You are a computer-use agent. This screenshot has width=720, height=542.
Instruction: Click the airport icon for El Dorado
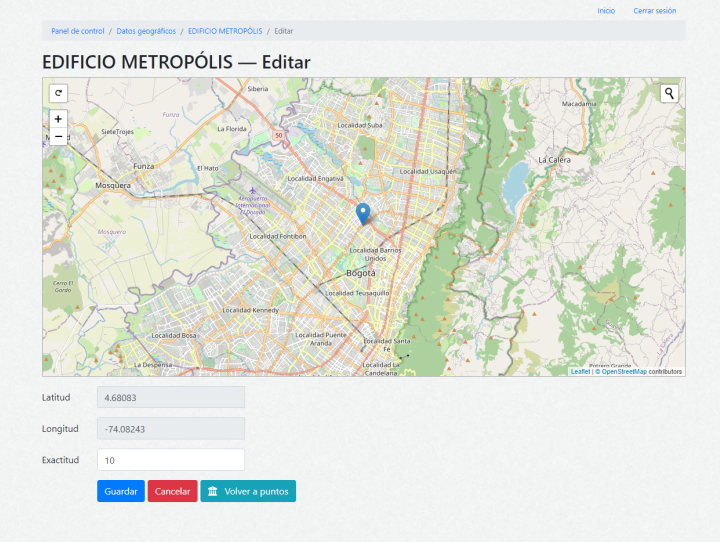point(253,189)
